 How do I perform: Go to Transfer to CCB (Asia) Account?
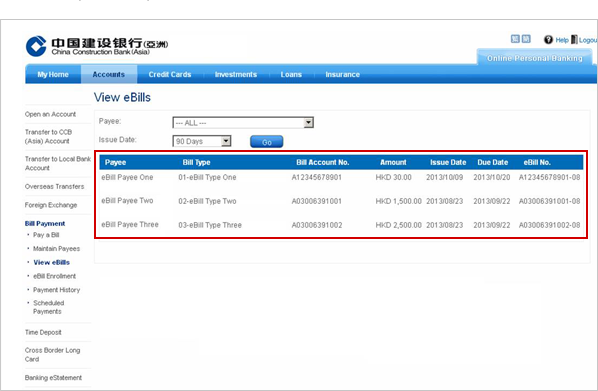coord(48,136)
